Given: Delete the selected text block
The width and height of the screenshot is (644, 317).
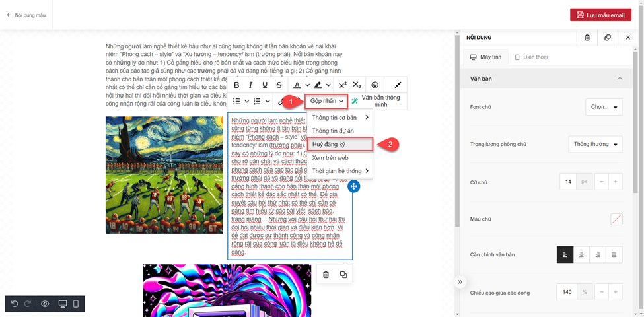Looking at the screenshot, I should (326, 274).
